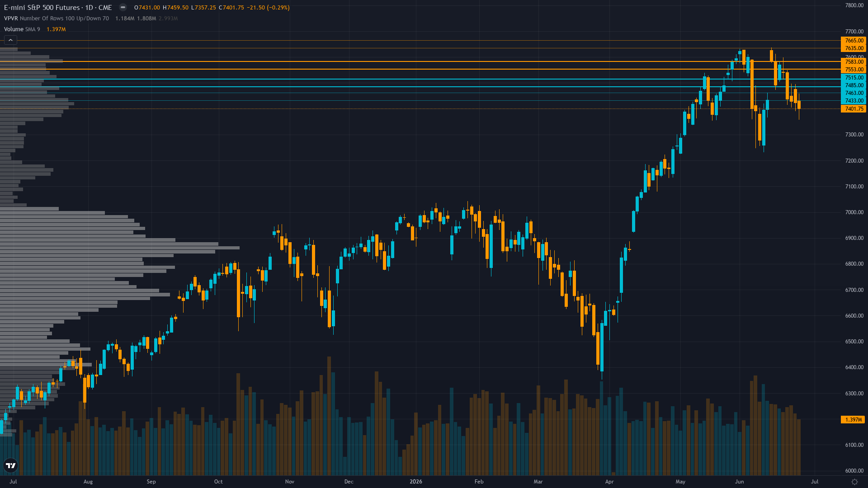Viewport: 868px width, 488px height.
Task: Click the 7515.00 cyan price label
Action: (854, 77)
